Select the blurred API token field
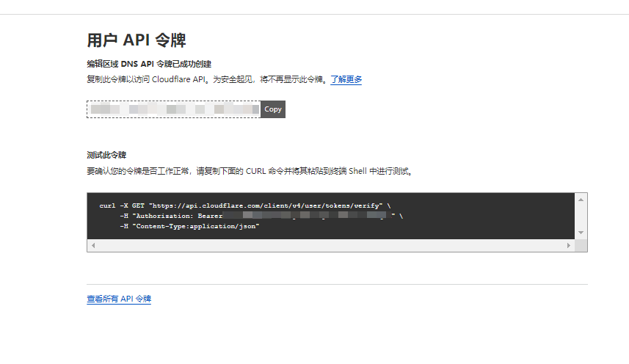Image resolution: width=629 pixels, height=364 pixels. [x=174, y=109]
